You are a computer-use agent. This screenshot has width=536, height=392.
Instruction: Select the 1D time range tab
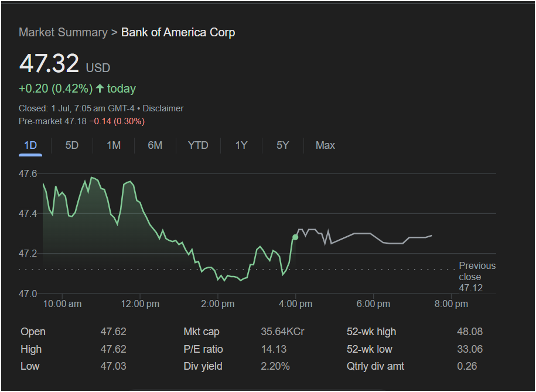point(30,145)
